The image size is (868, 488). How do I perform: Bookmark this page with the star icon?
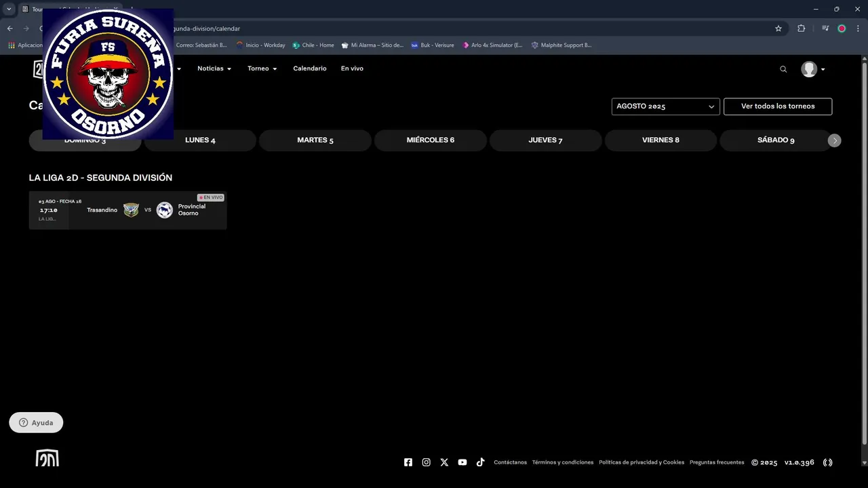point(778,28)
